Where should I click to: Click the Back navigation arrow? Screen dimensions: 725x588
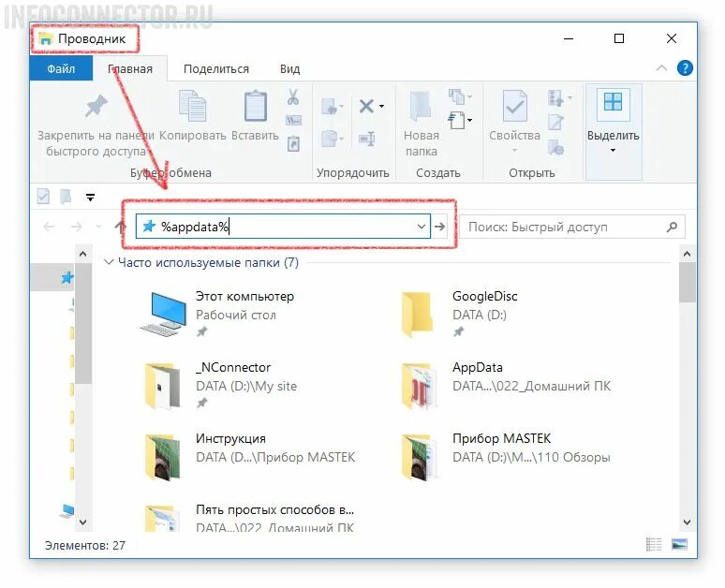pos(49,227)
